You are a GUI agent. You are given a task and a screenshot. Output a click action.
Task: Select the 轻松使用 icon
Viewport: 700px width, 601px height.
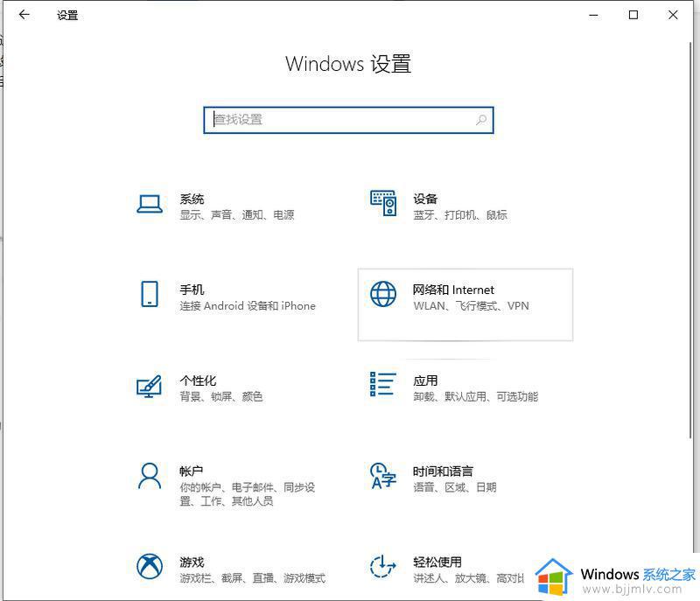[383, 566]
